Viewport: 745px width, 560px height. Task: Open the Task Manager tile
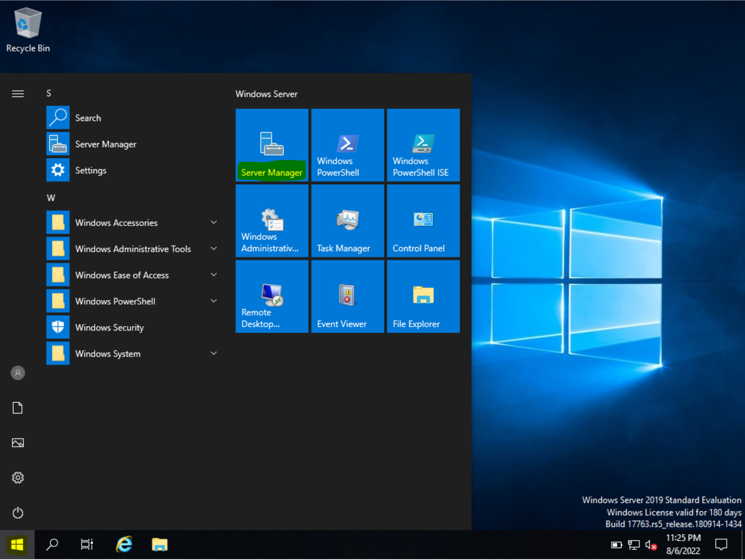pos(347,221)
